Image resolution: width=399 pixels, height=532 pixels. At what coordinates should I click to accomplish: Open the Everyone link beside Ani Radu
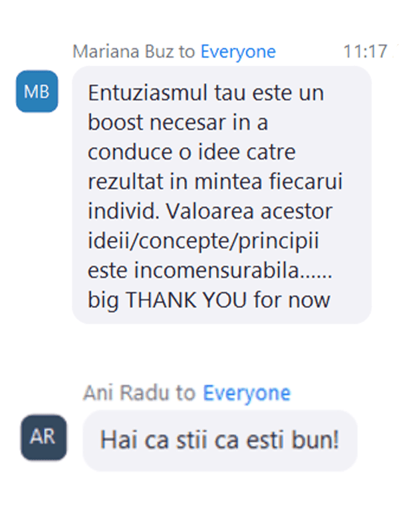click(247, 393)
